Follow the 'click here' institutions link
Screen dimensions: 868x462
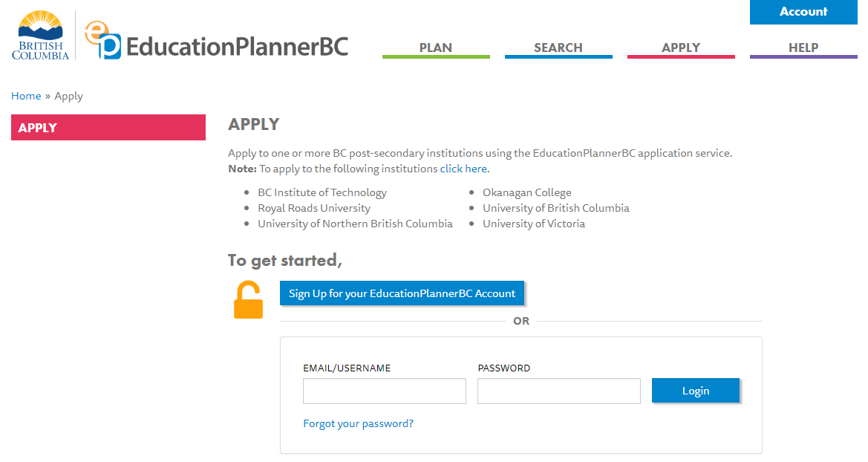click(x=463, y=169)
